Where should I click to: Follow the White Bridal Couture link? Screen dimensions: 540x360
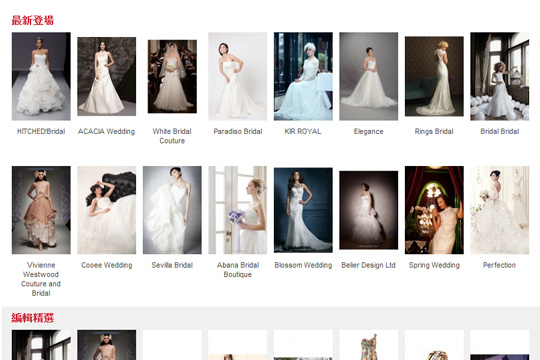(x=172, y=136)
